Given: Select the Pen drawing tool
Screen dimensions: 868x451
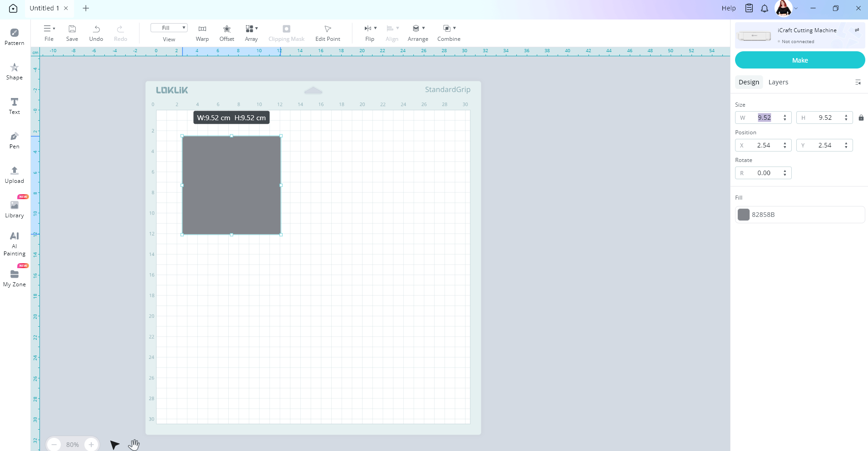Looking at the screenshot, I should tap(15, 140).
